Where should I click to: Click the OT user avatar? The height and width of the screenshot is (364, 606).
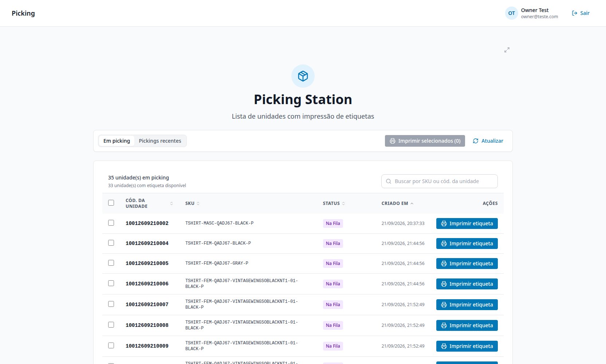coord(511,13)
